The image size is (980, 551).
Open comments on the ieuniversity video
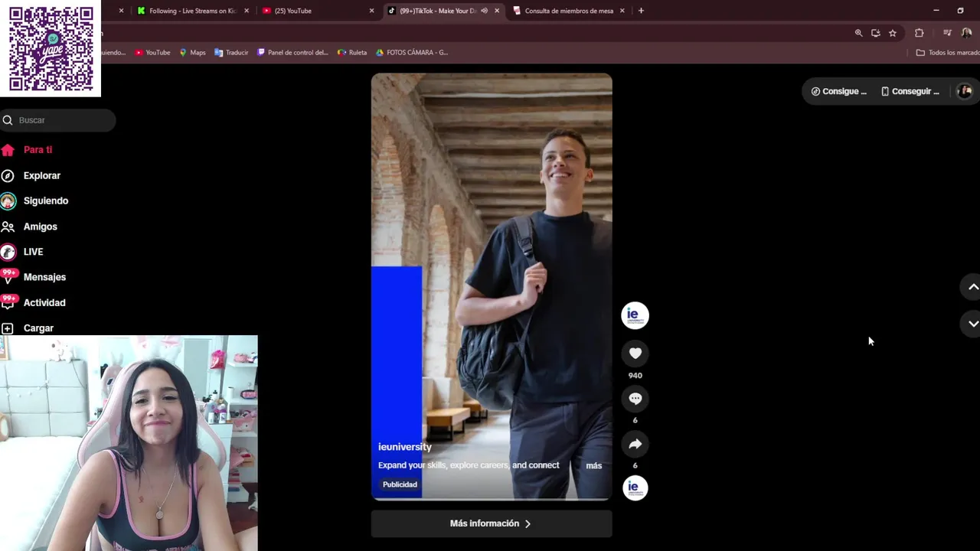tap(635, 398)
